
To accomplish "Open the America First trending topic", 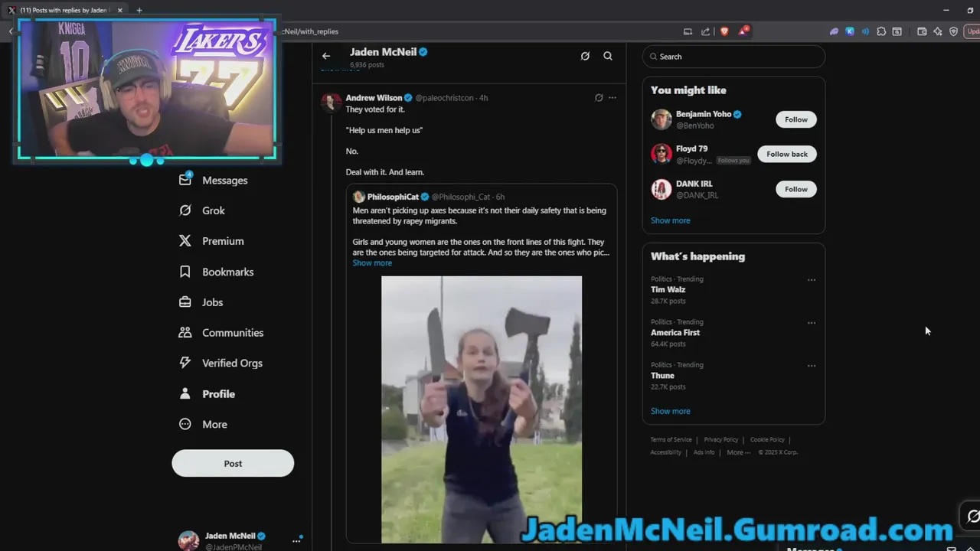I will [x=675, y=333].
